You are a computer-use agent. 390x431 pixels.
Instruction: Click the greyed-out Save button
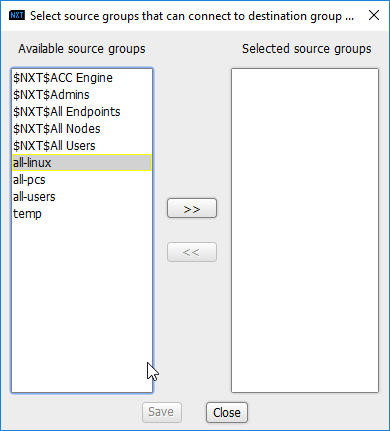point(162,412)
